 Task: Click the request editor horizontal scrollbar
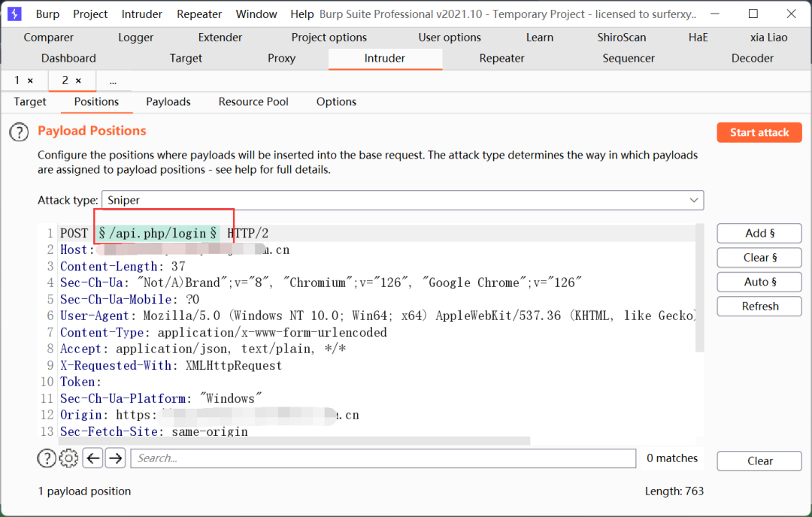click(x=295, y=440)
